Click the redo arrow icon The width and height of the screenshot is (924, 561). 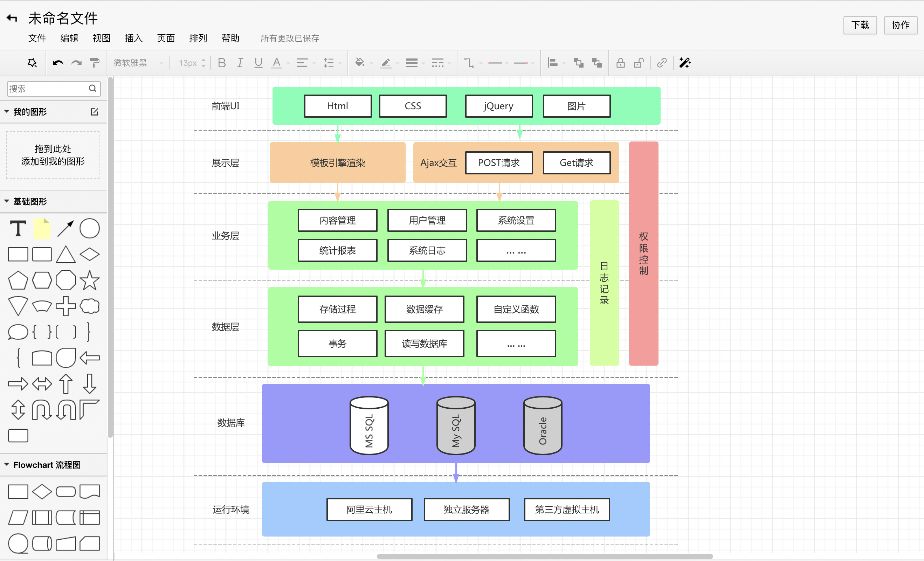coord(76,62)
